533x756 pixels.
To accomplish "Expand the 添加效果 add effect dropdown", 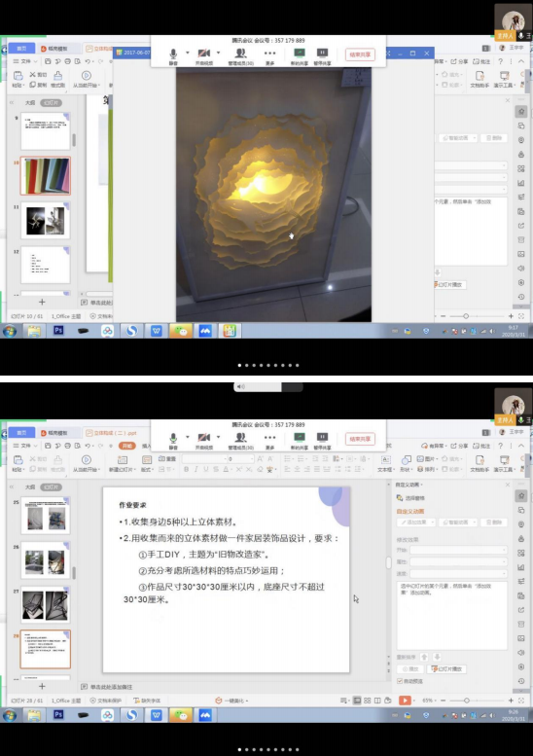I will [x=416, y=522].
